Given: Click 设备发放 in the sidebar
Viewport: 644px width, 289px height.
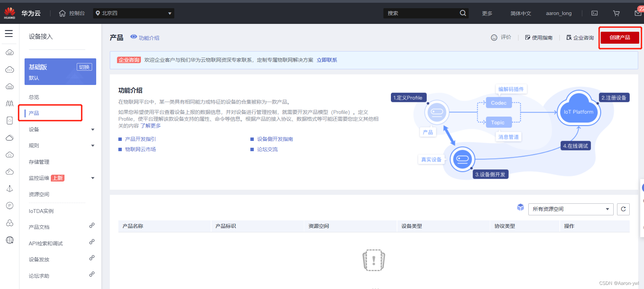Looking at the screenshot, I should pos(39,260).
